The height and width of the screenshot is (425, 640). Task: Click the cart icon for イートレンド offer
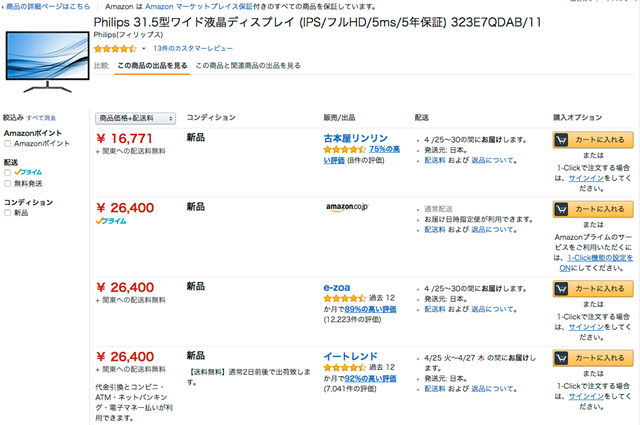(x=563, y=358)
